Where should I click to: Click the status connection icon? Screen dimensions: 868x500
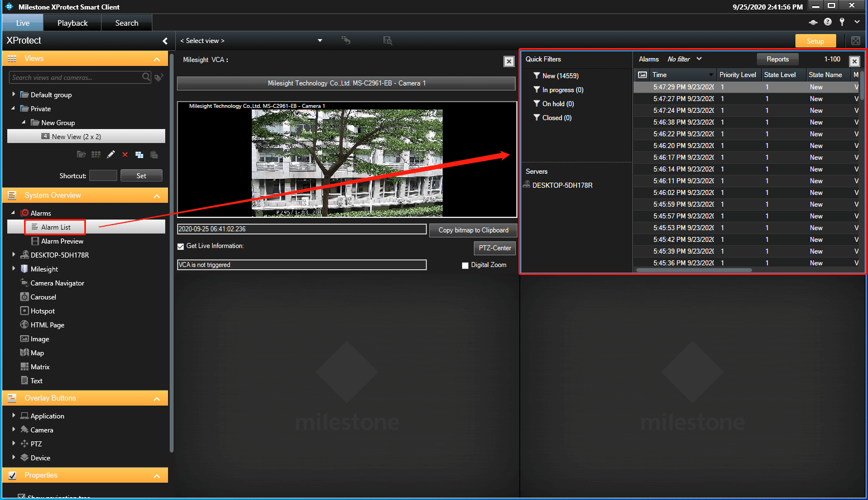point(813,22)
